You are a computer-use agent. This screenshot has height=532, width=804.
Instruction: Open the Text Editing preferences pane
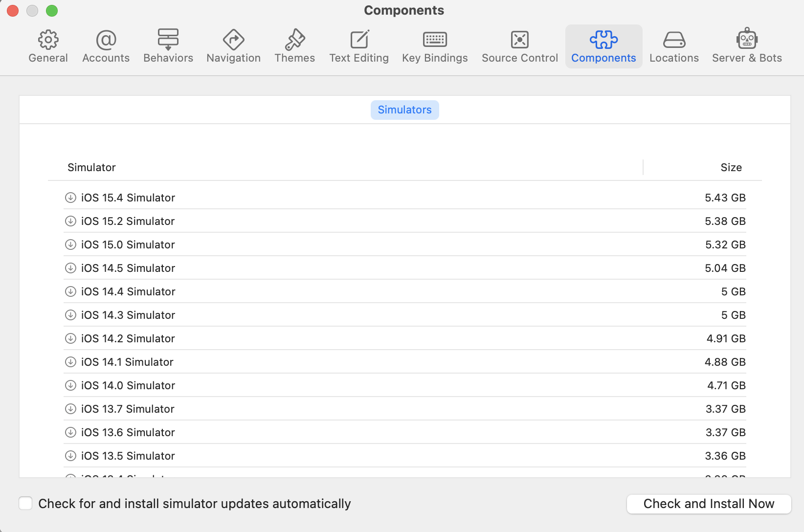(359, 47)
